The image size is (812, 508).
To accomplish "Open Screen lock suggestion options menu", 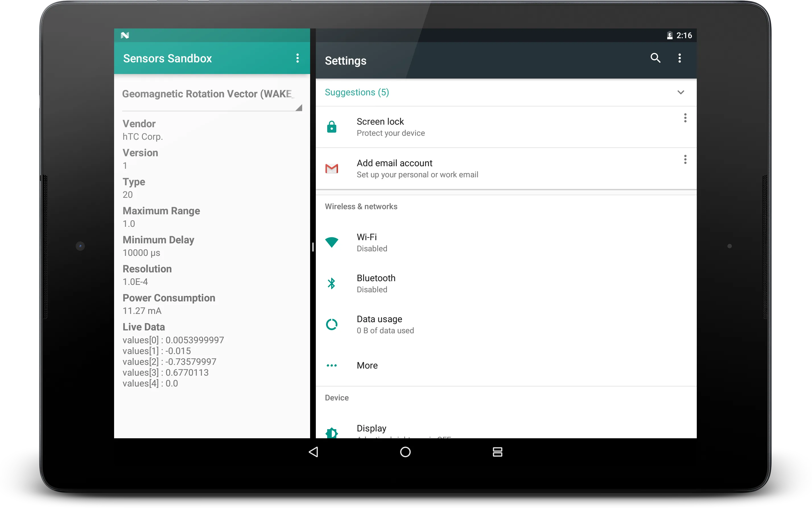I will click(x=685, y=118).
